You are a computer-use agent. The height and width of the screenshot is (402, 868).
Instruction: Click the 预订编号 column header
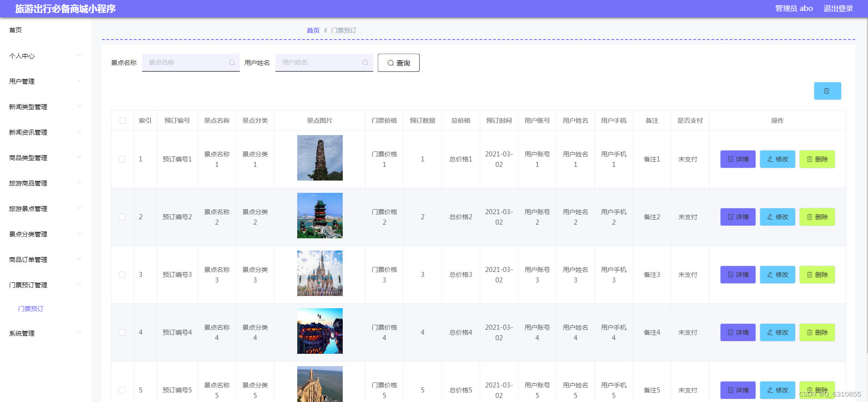click(x=177, y=121)
